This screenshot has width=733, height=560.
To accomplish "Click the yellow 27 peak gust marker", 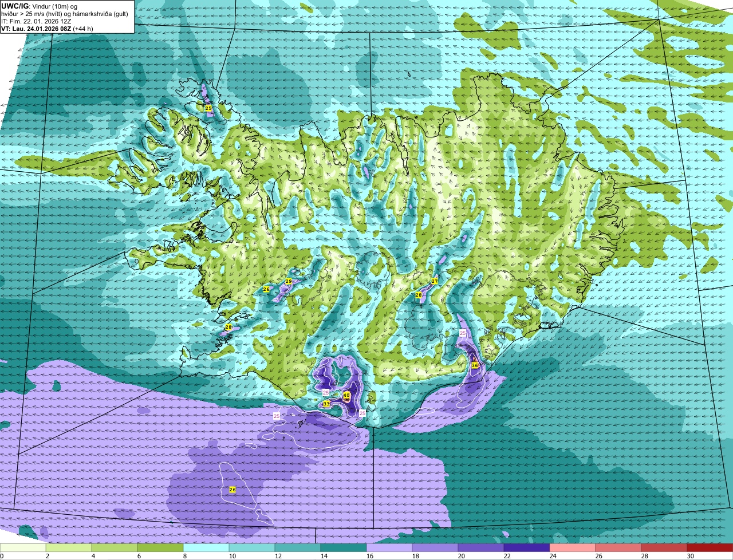I will [435, 281].
